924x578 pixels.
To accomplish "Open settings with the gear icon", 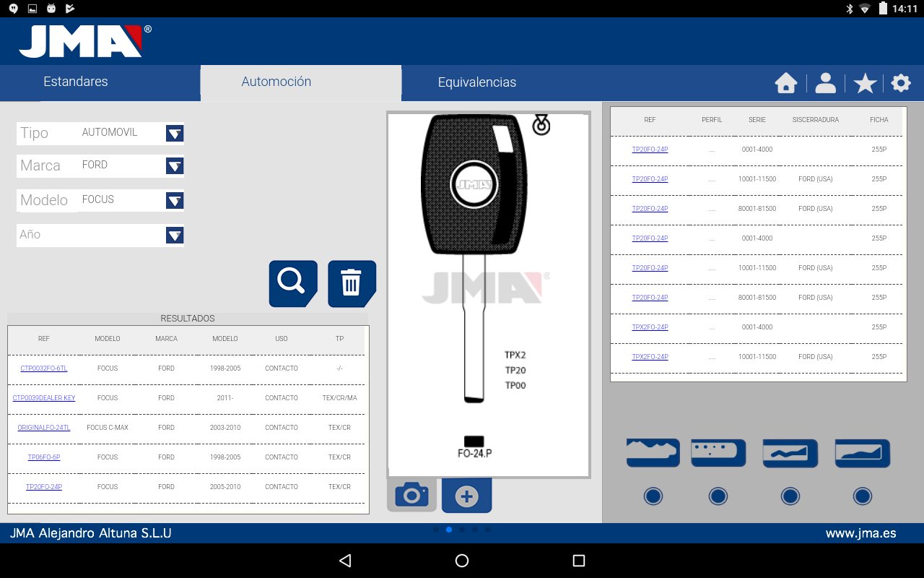I will pos(901,83).
